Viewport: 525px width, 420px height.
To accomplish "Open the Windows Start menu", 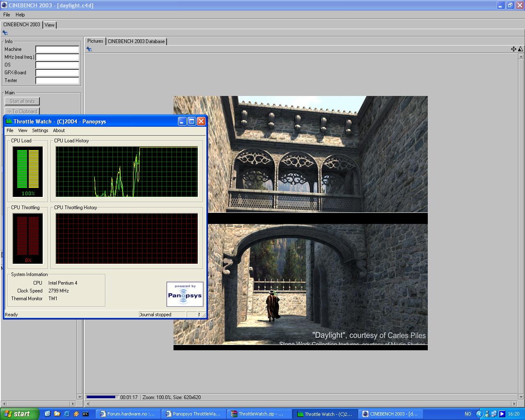I will point(20,414).
